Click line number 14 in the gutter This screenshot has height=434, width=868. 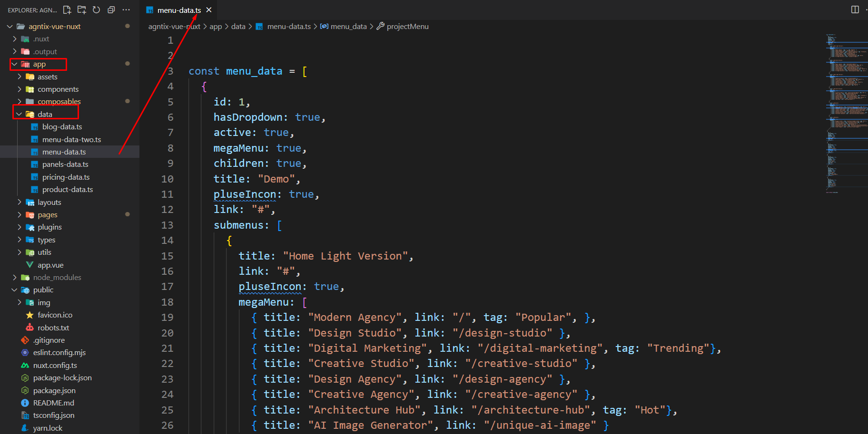pyautogui.click(x=167, y=241)
